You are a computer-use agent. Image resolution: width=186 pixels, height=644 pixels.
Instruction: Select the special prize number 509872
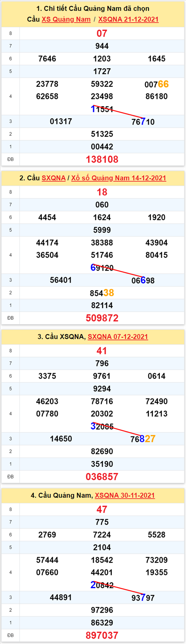tap(102, 318)
